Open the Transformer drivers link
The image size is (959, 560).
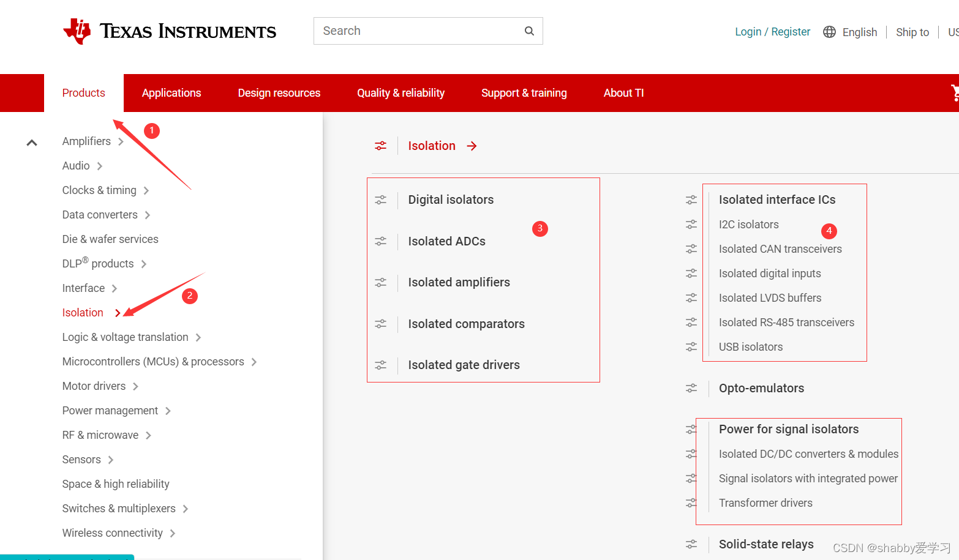765,503
